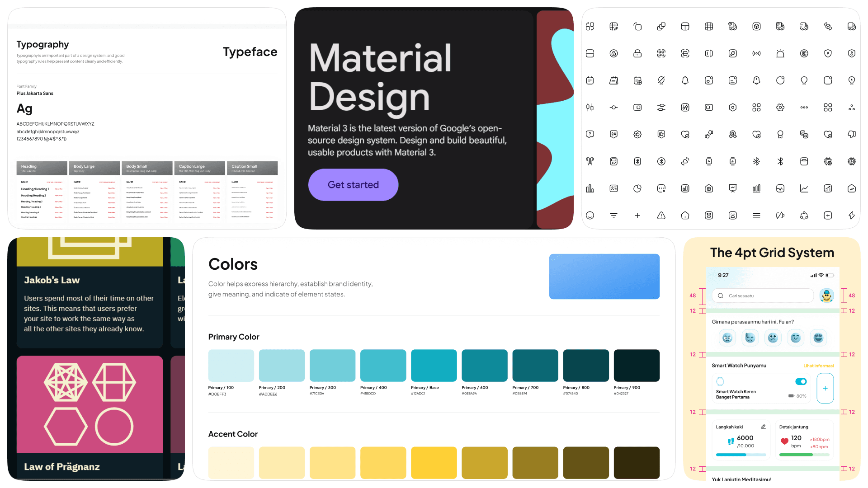Click the plus add button beside smart watch card
This screenshot has width=868, height=488.
pyautogui.click(x=825, y=388)
